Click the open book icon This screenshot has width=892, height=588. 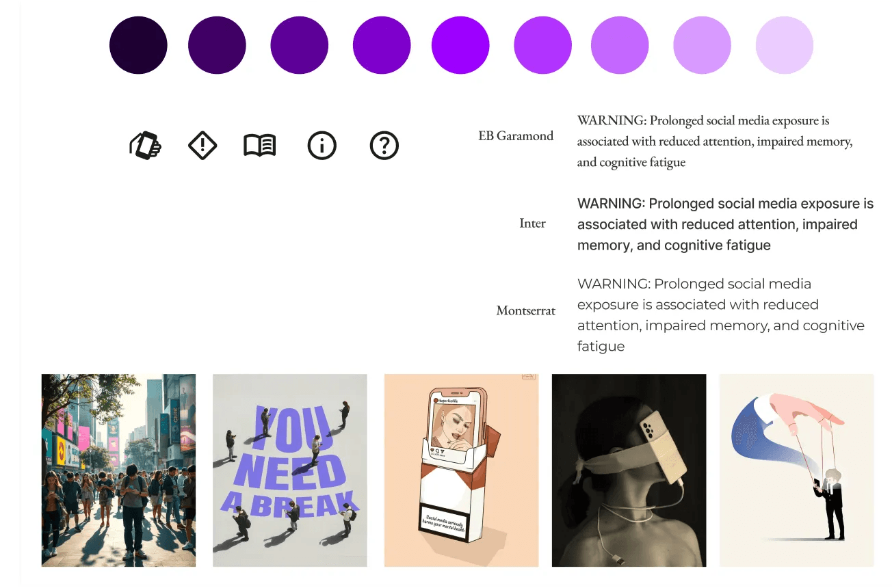pos(260,146)
